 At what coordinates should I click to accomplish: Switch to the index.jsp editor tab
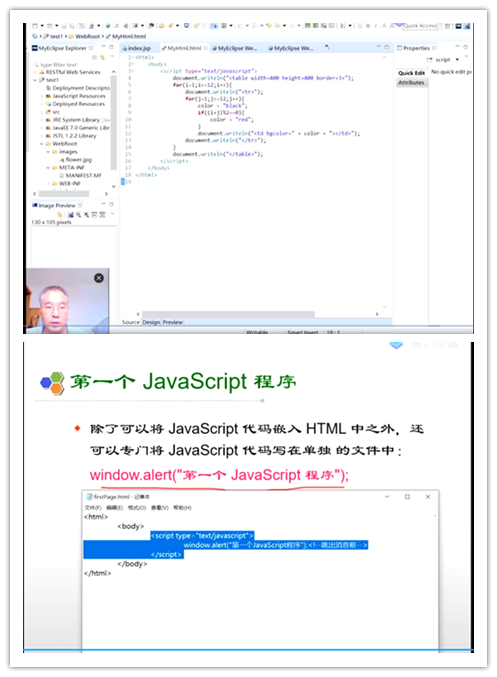pos(136,48)
